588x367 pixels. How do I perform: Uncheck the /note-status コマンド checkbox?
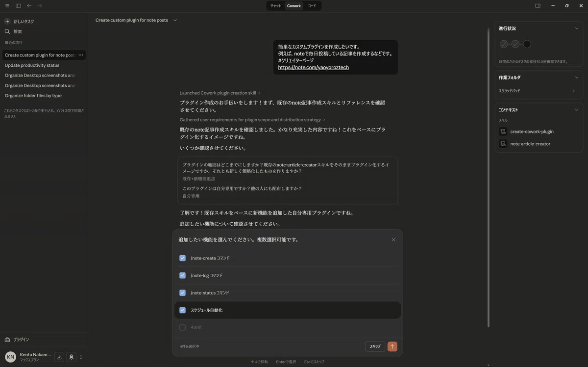pos(182,293)
